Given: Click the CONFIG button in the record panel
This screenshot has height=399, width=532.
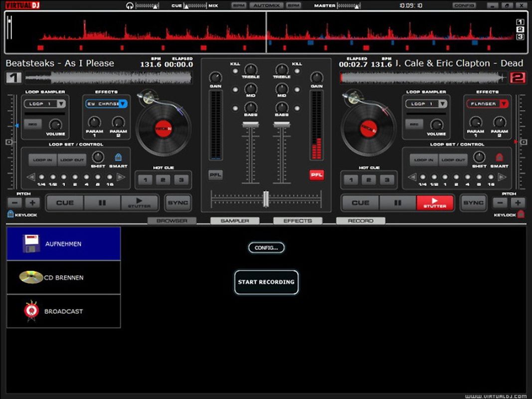Looking at the screenshot, I should point(266,247).
